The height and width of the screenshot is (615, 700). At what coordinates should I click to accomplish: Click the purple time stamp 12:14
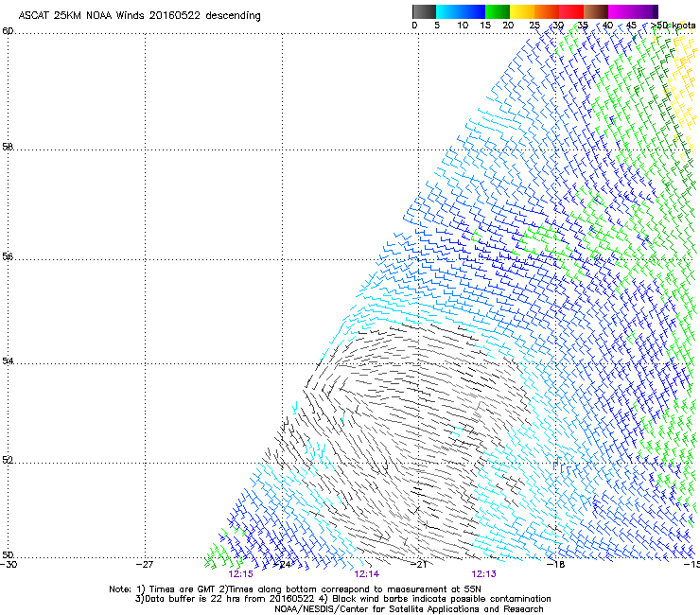point(366,574)
